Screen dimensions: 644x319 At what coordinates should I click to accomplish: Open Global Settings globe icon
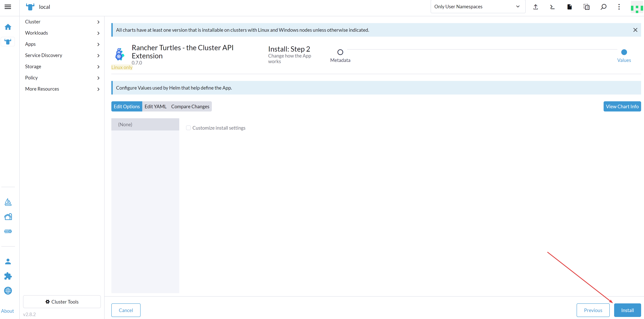(8, 291)
